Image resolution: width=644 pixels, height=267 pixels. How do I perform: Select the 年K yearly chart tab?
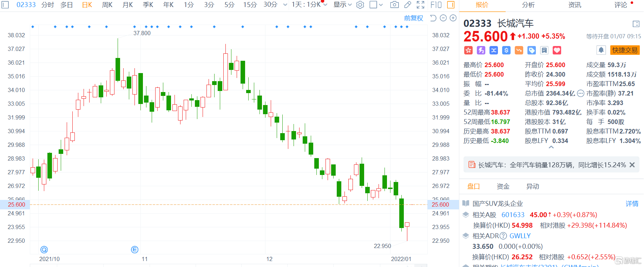tap(168, 5)
